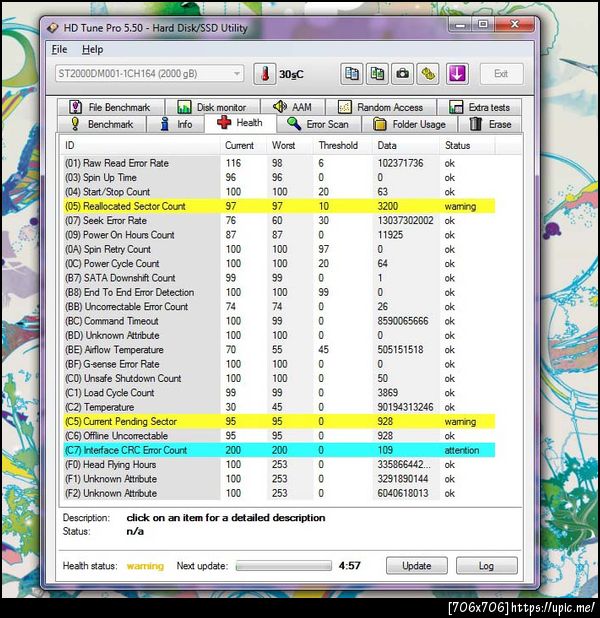
Task: Select the (BD) Unknown Attribute row
Action: [279, 335]
